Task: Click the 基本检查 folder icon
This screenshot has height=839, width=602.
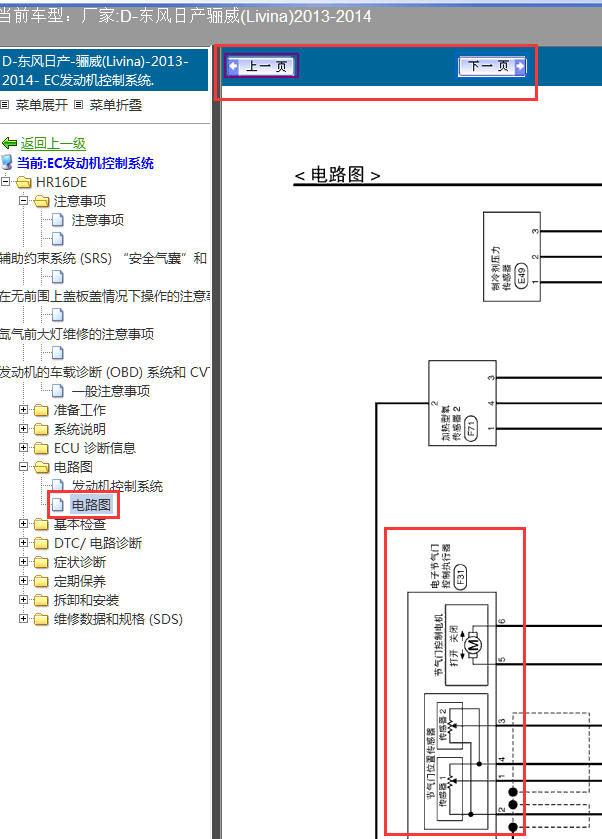Action: click(41, 524)
